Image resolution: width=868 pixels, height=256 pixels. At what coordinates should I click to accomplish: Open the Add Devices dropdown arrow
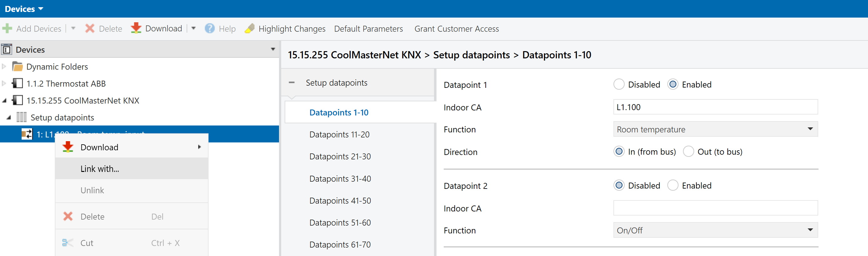tap(73, 28)
